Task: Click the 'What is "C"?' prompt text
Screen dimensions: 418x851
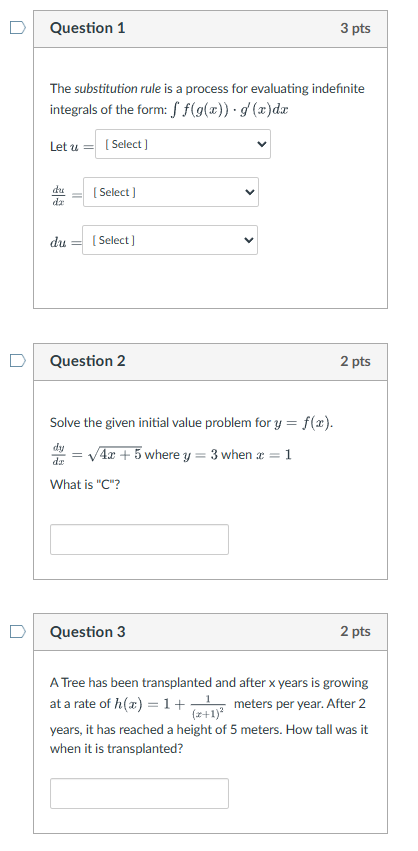Action: [85, 485]
